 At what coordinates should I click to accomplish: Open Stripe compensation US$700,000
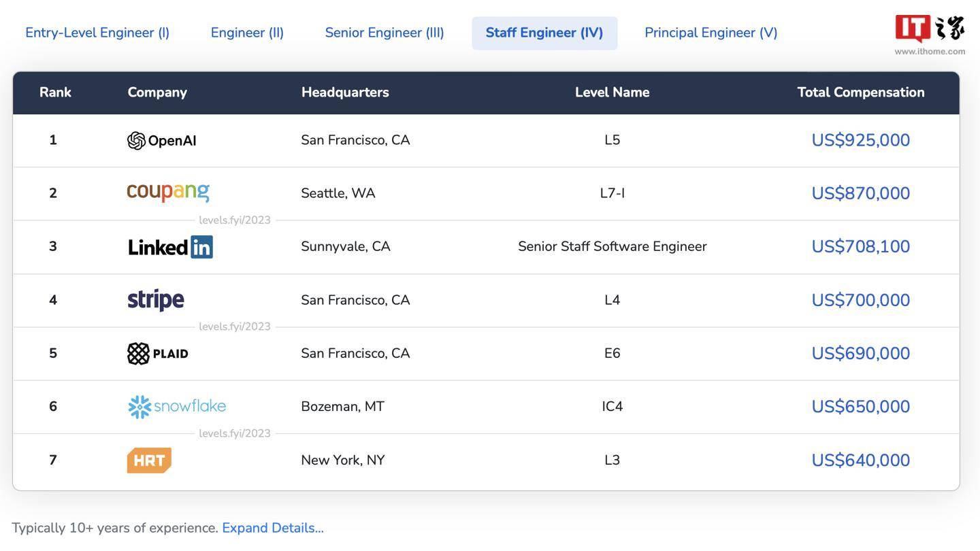(x=861, y=300)
